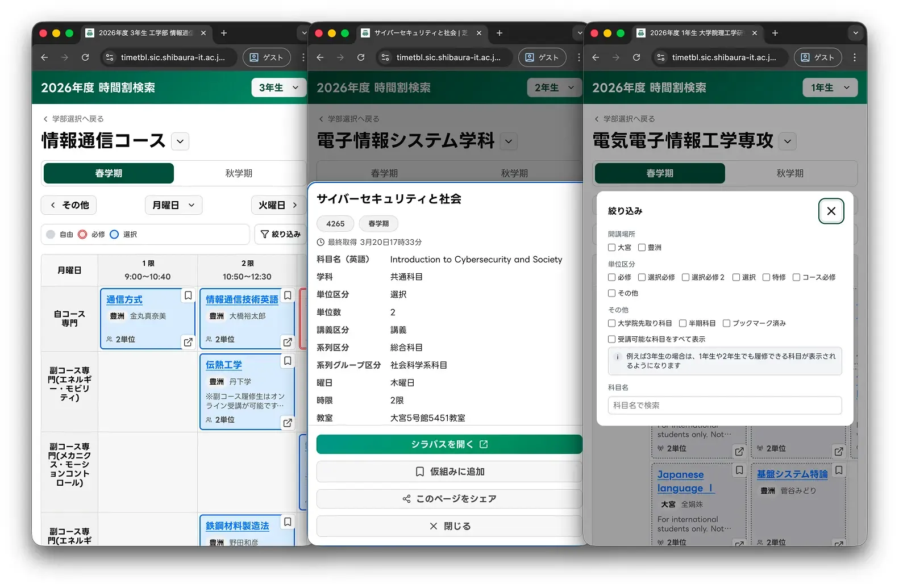Close the 絞り込み filter dialog
The width and height of the screenshot is (899, 588).
(x=831, y=211)
